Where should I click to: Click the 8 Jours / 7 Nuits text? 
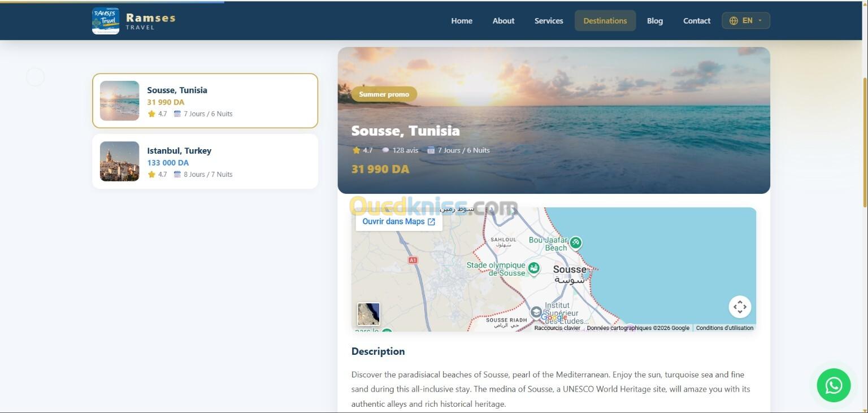[208, 175]
